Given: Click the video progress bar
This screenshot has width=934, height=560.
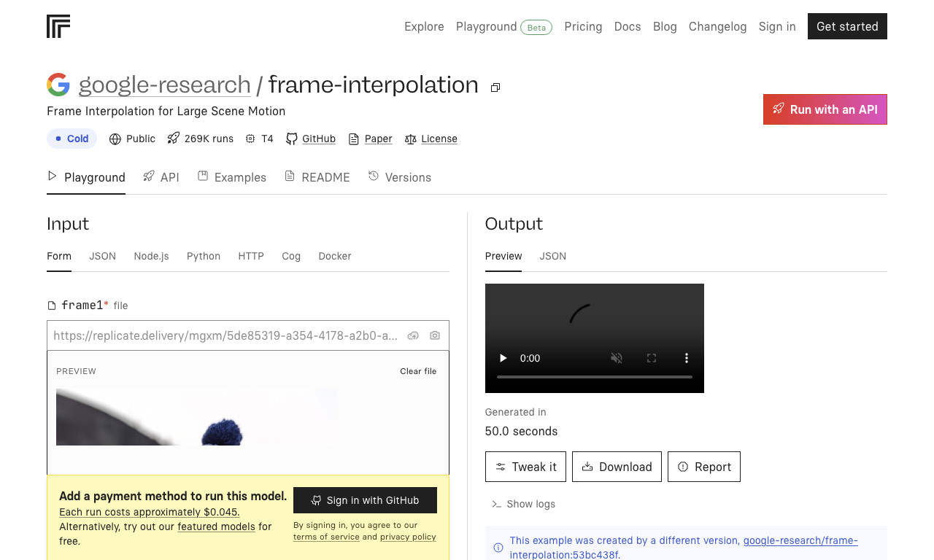Looking at the screenshot, I should [595, 377].
